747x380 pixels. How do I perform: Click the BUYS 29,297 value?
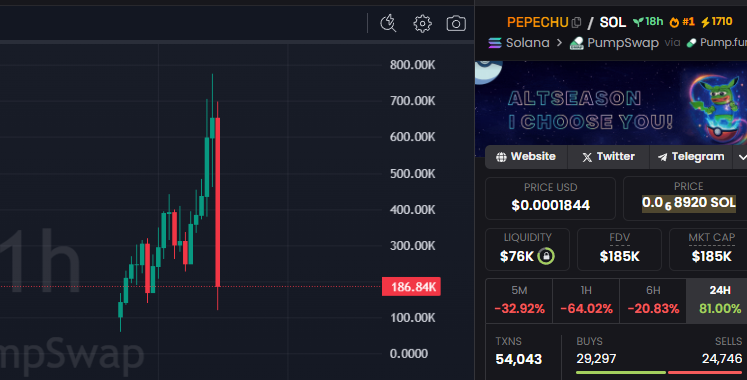pos(596,359)
